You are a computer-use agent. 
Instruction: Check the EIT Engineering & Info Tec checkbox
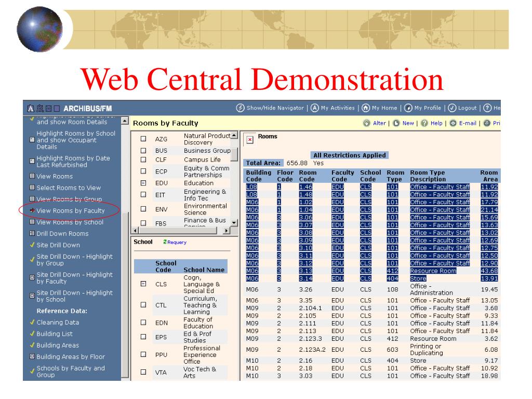click(143, 195)
